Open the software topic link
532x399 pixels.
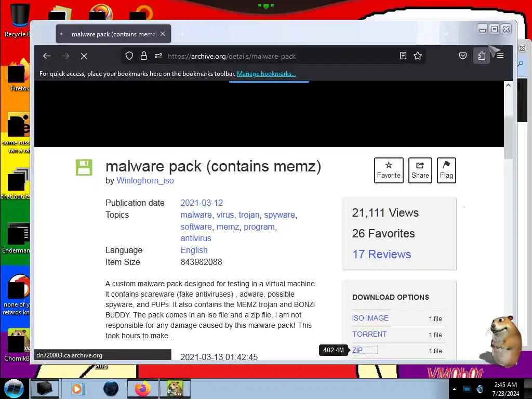click(x=196, y=227)
